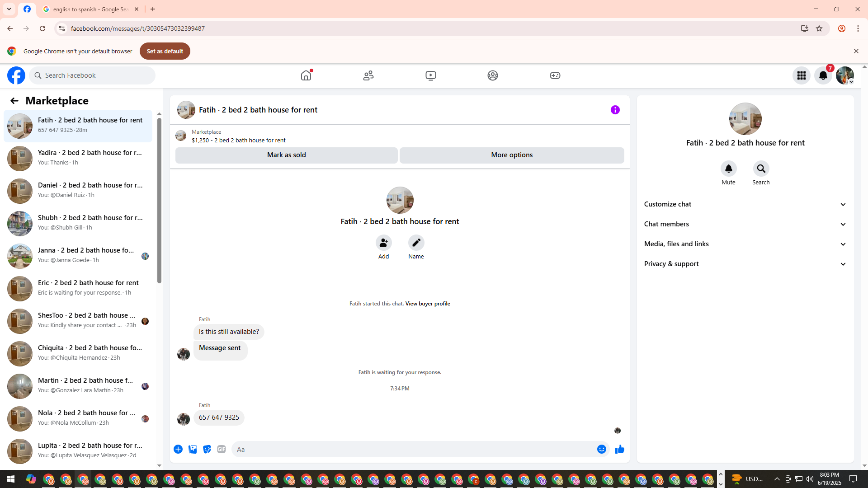The image size is (868, 488).
Task: Click Mark as sold
Action: tap(287, 155)
